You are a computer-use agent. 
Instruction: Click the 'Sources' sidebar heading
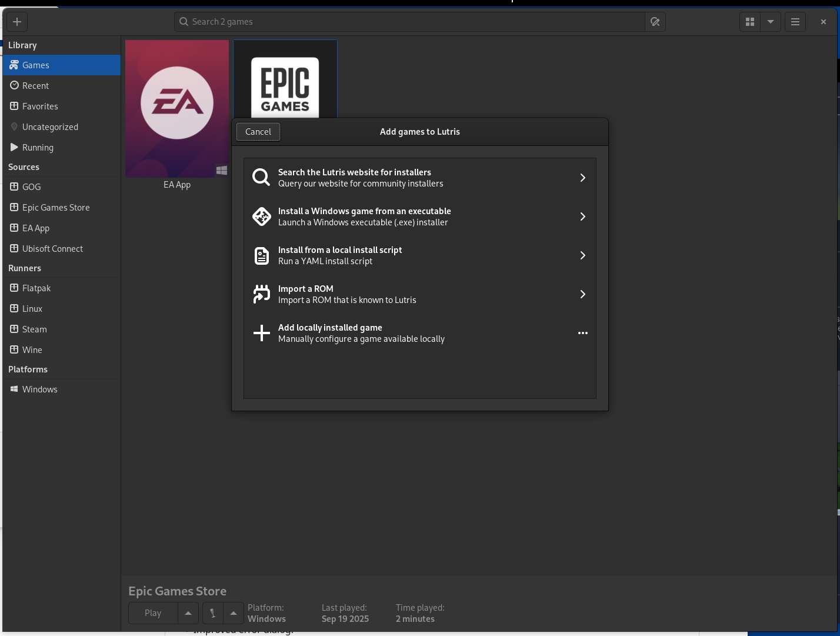coord(24,167)
